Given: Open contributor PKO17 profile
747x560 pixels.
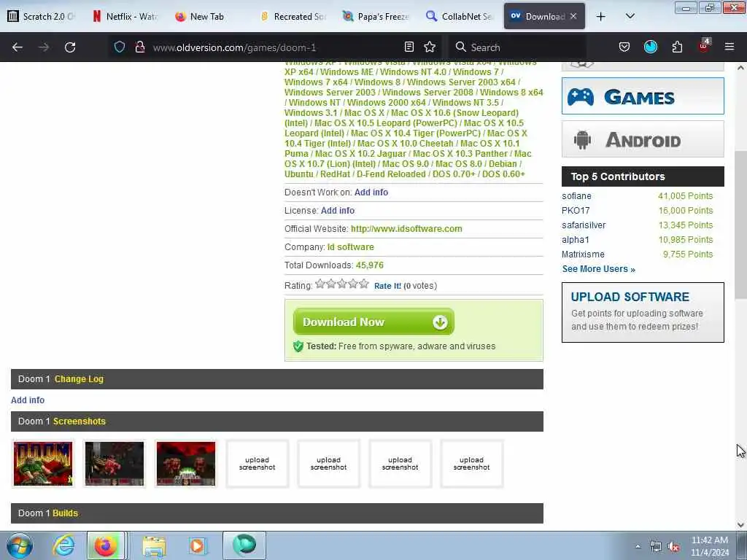Looking at the screenshot, I should (576, 211).
